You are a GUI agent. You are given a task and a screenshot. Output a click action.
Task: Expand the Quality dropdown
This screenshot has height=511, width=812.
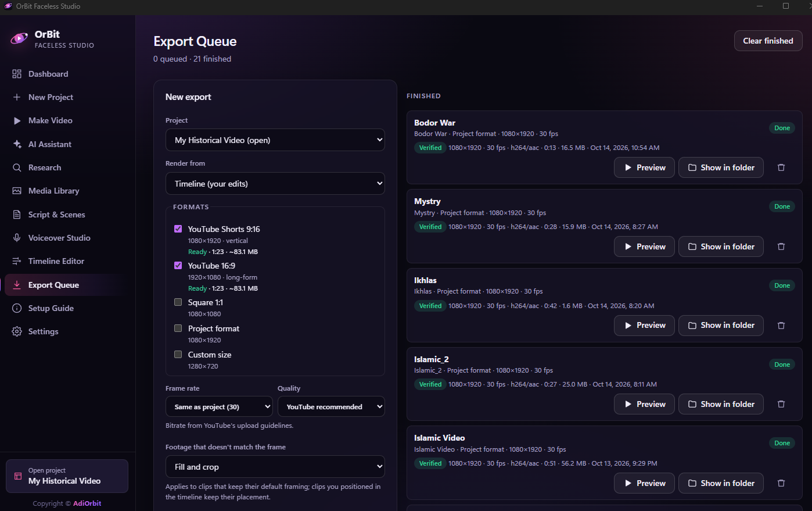point(331,407)
